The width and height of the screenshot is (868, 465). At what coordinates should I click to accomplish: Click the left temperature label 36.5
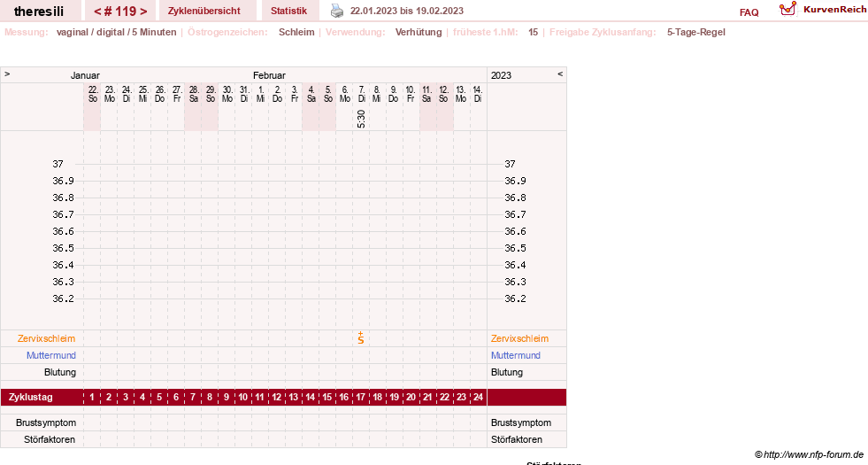(x=63, y=248)
